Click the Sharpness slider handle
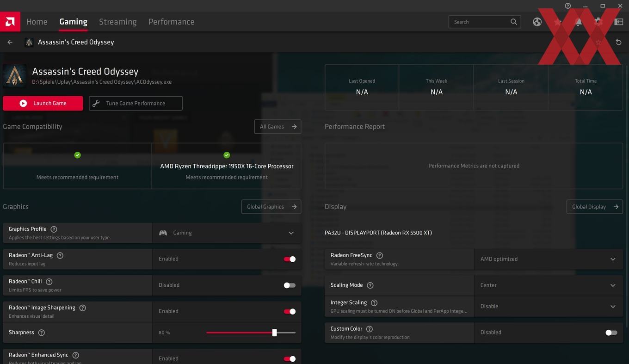This screenshot has width=629, height=364. click(x=274, y=333)
